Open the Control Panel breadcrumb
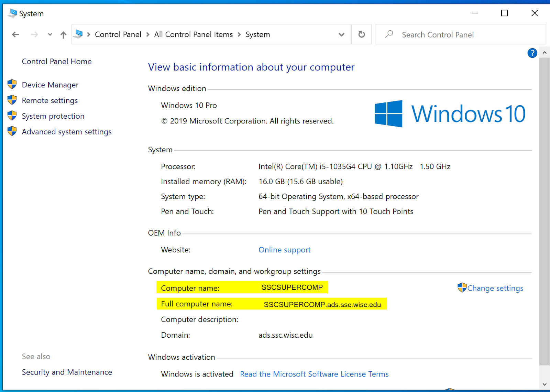Viewport: 550px width, 392px height. pos(118,34)
